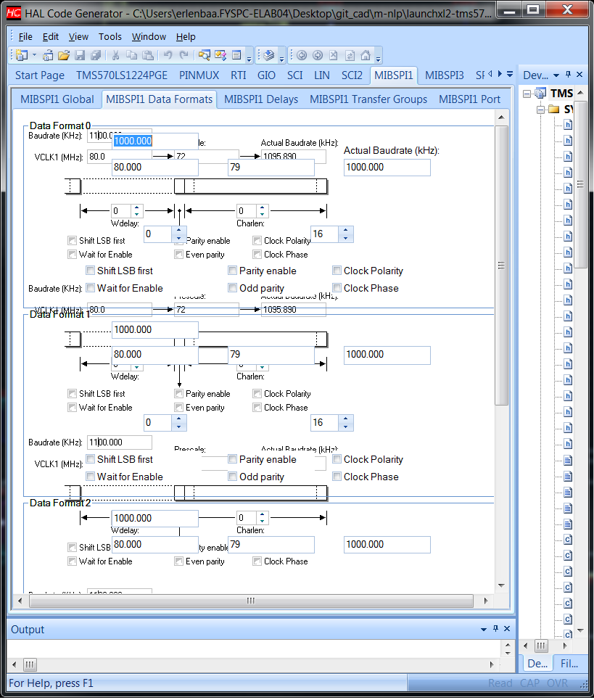Click the Open folder toolbar icon
Image resolution: width=594 pixels, height=700 pixels.
coord(64,55)
